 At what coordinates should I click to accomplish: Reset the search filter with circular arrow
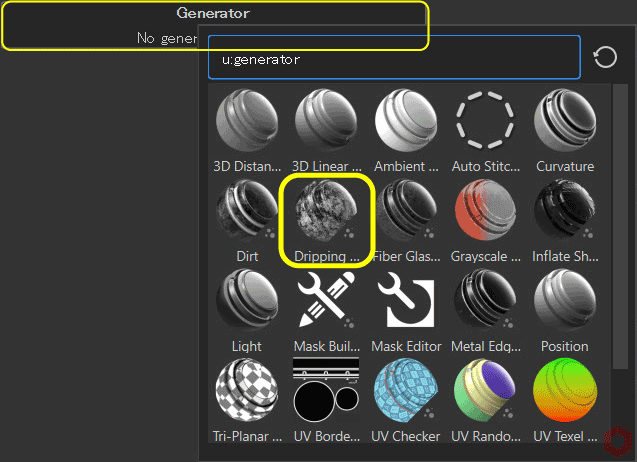coord(605,57)
